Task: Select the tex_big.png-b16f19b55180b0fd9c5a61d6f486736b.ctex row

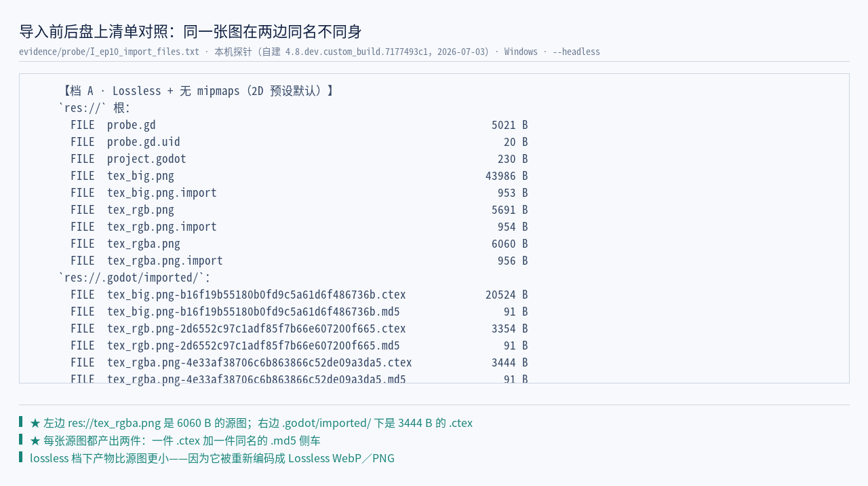Action: (x=299, y=295)
